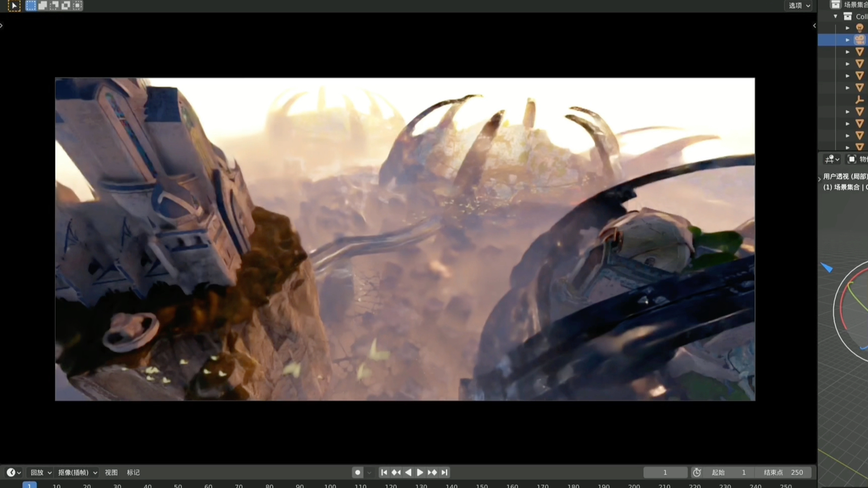Viewport: 868px width, 488px height.
Task: Click the current frame field showing 1
Action: point(665,472)
